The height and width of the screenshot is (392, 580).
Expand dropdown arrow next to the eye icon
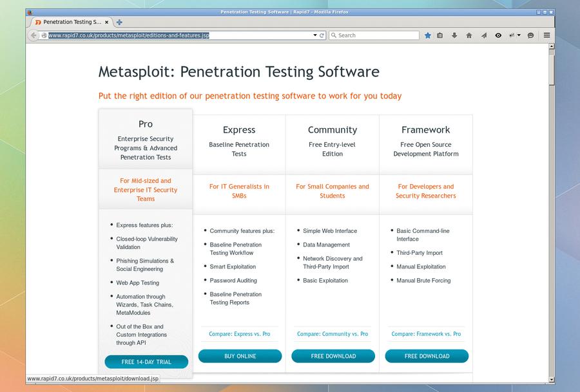tap(519, 35)
